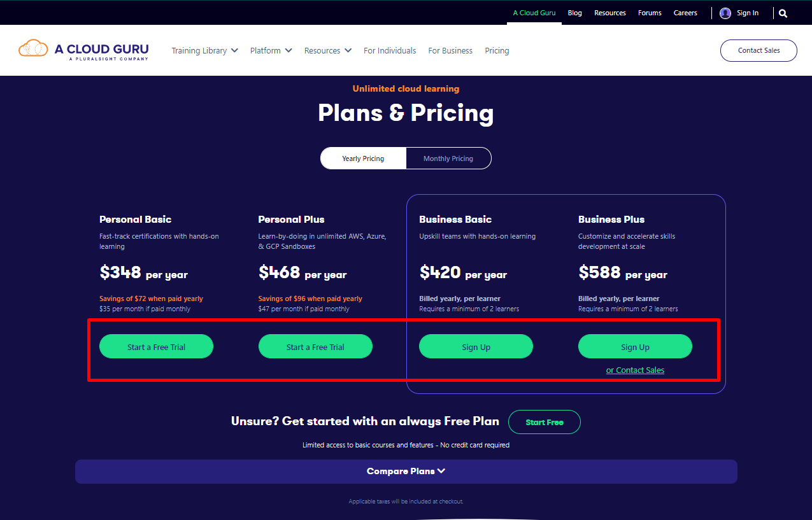Viewport: 812px width, 520px height.
Task: Open the Blog link in top bar
Action: click(x=575, y=13)
